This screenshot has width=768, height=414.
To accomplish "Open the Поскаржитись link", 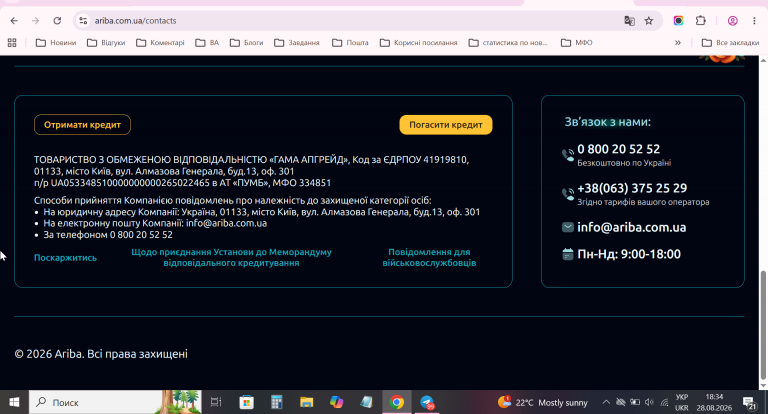I will coord(65,257).
